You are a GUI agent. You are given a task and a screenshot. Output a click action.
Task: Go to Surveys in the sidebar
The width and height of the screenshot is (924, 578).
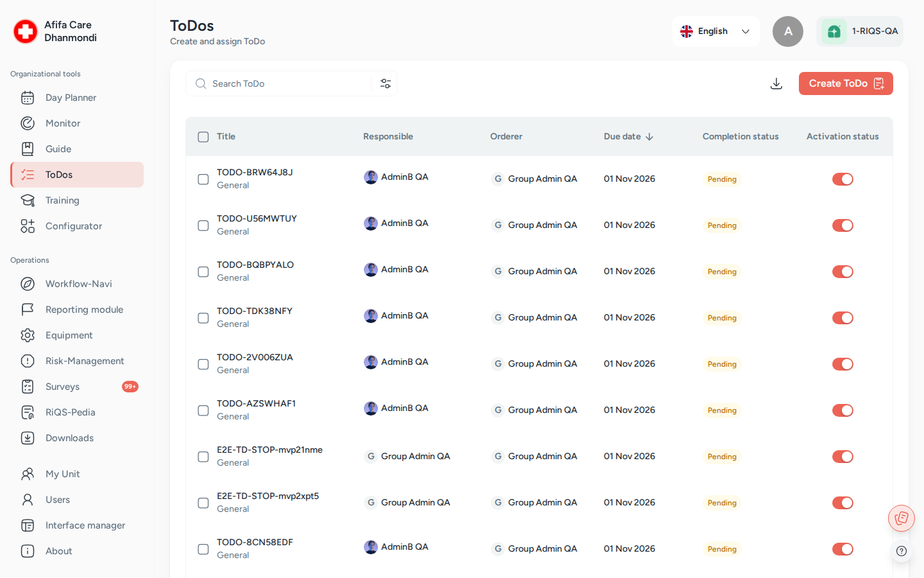tap(77, 387)
